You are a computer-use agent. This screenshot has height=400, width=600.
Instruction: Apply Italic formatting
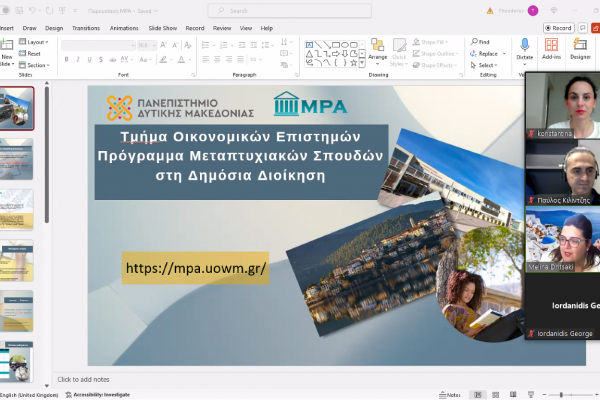[x=78, y=59]
